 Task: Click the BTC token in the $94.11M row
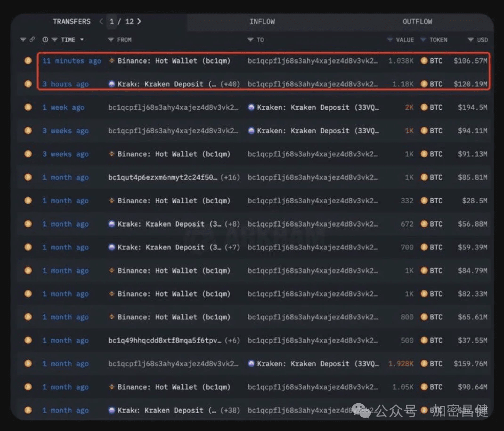431,131
